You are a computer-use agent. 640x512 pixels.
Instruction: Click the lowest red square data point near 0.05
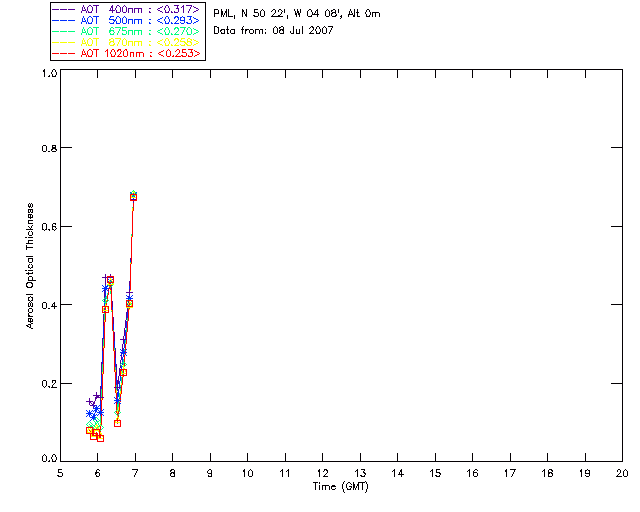pyautogui.click(x=100, y=438)
